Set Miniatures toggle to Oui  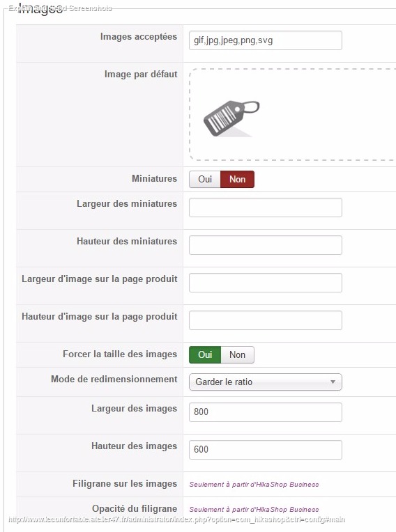[x=205, y=179]
